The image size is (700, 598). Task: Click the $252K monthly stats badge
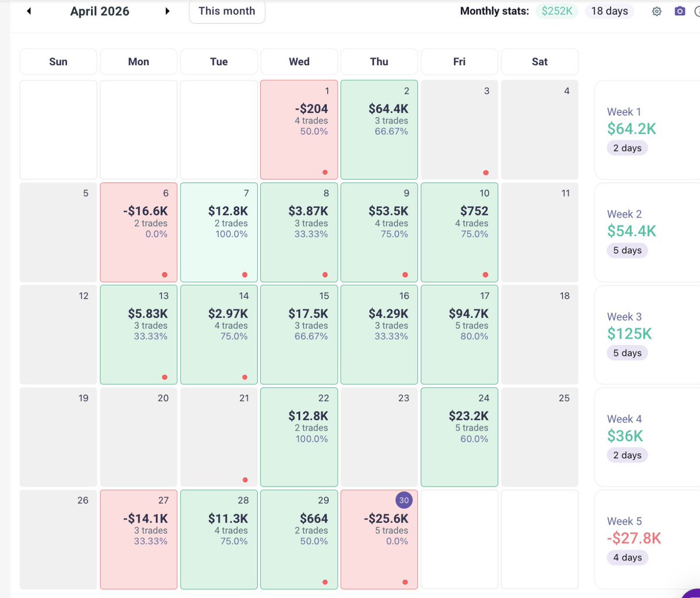(557, 11)
